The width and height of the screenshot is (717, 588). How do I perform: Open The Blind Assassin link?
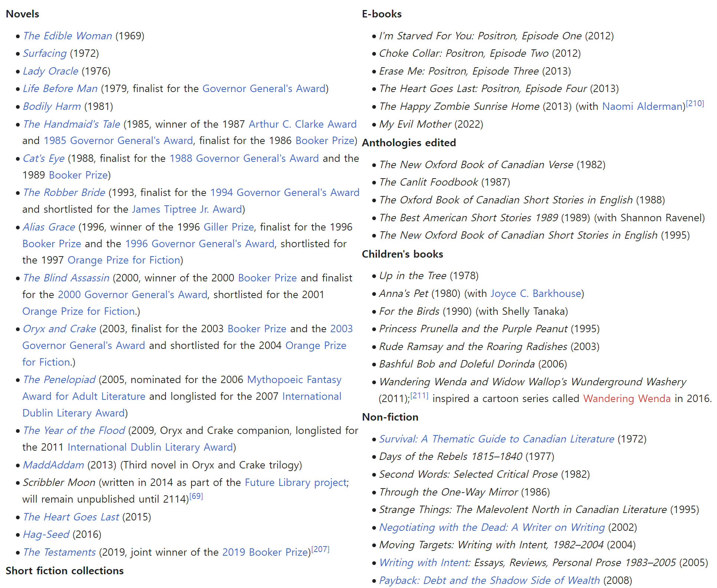66,278
